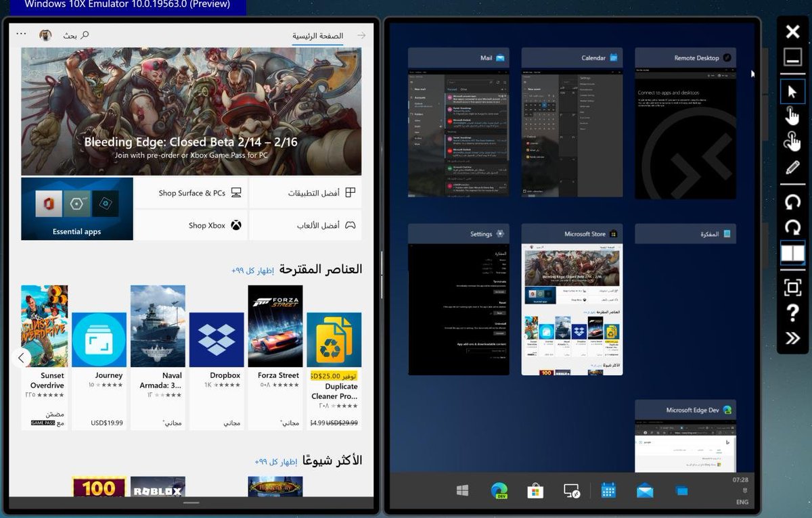Open the Store three-dots menu

tap(22, 34)
